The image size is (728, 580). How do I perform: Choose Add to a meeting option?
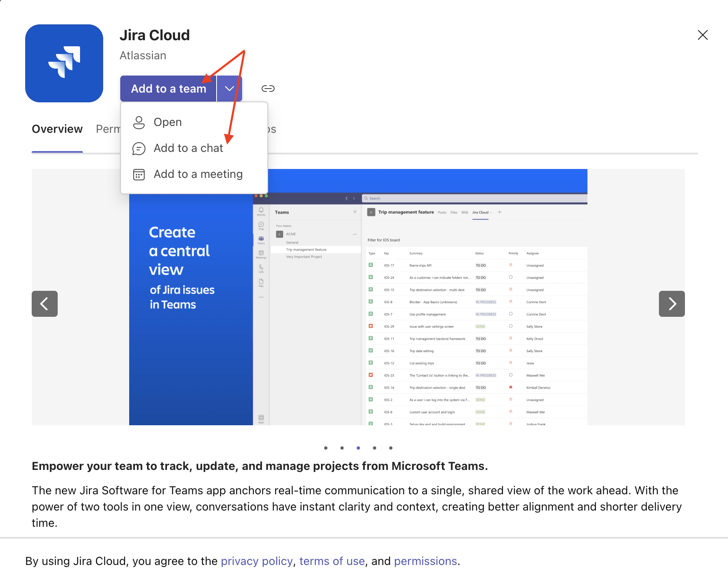[x=198, y=174]
